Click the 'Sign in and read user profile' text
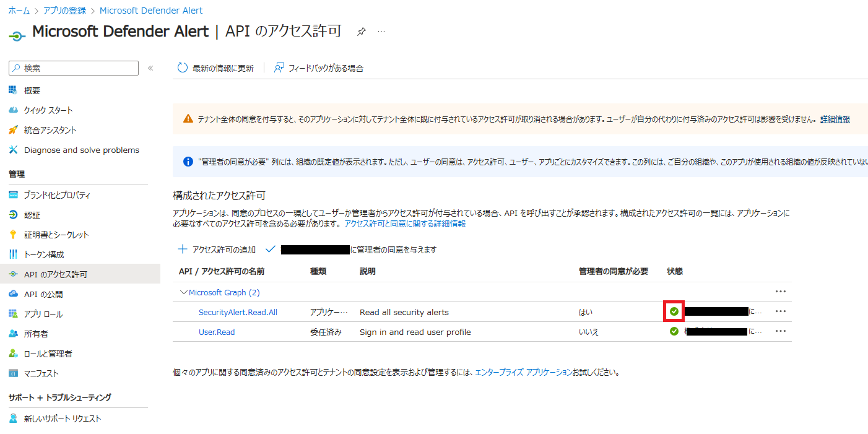868x434 pixels. [415, 332]
